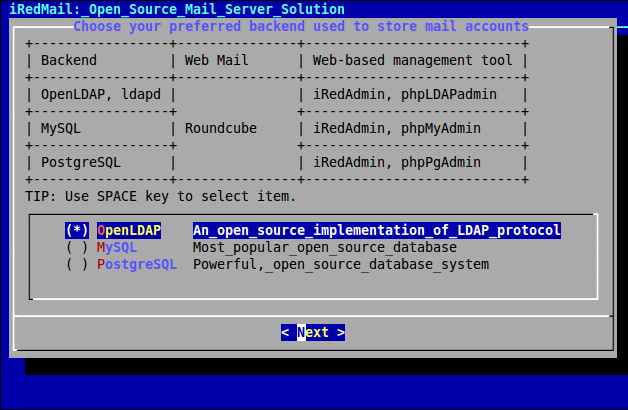Click the Next button
This screenshot has height=410, width=628.
(313, 332)
